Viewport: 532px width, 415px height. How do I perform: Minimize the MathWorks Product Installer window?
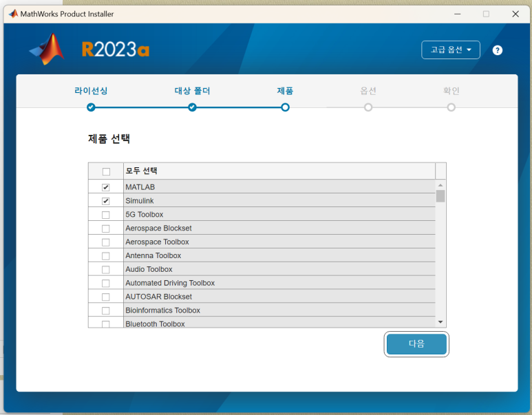pos(458,14)
